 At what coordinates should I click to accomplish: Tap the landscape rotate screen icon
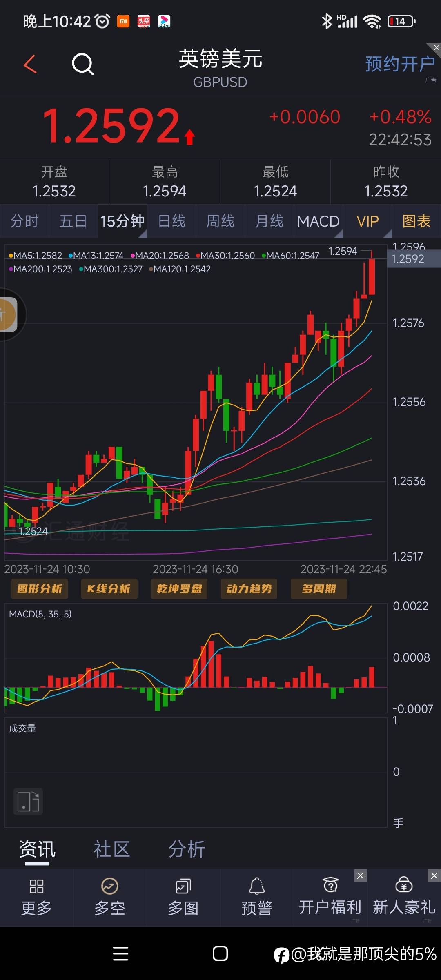point(28,802)
